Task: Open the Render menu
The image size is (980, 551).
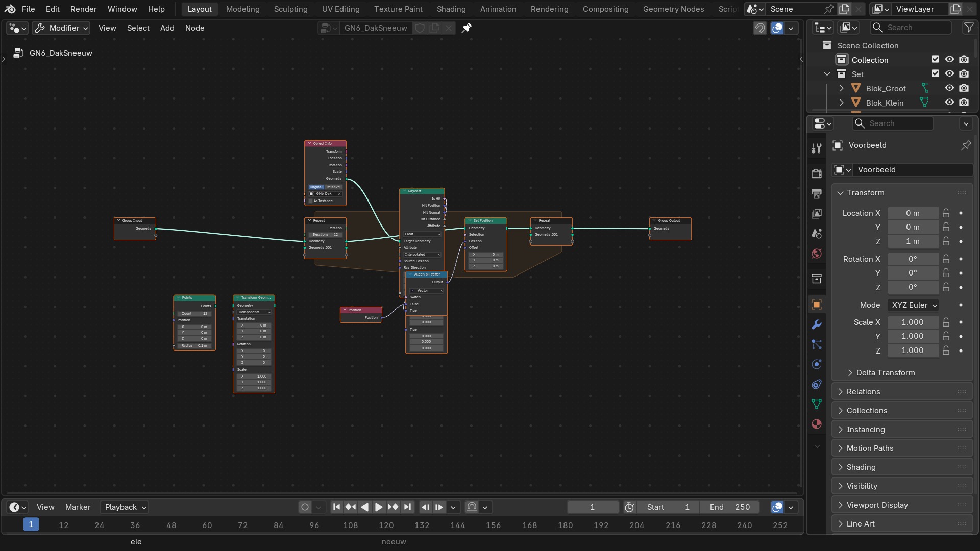Action: tap(83, 9)
